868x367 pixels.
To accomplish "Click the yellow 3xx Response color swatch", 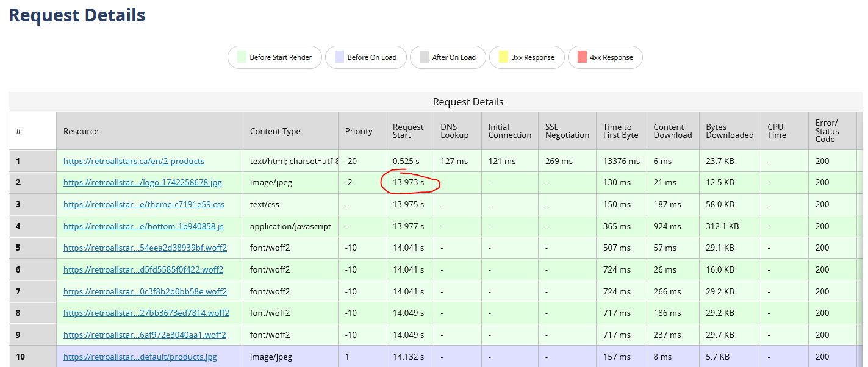I will (503, 57).
